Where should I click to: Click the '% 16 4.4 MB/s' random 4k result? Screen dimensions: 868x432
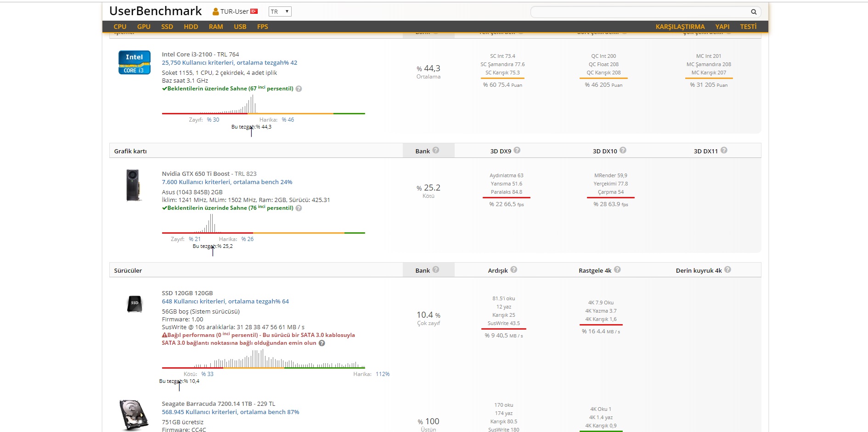(601, 331)
